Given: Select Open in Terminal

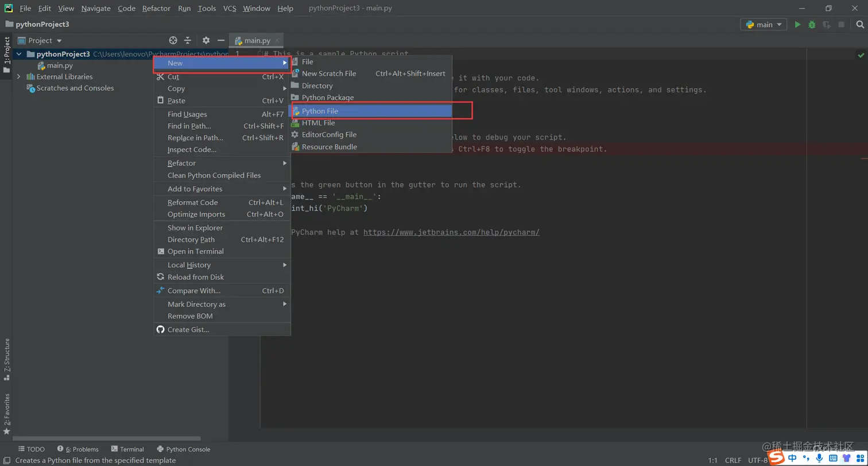Looking at the screenshot, I should [x=222, y=251].
